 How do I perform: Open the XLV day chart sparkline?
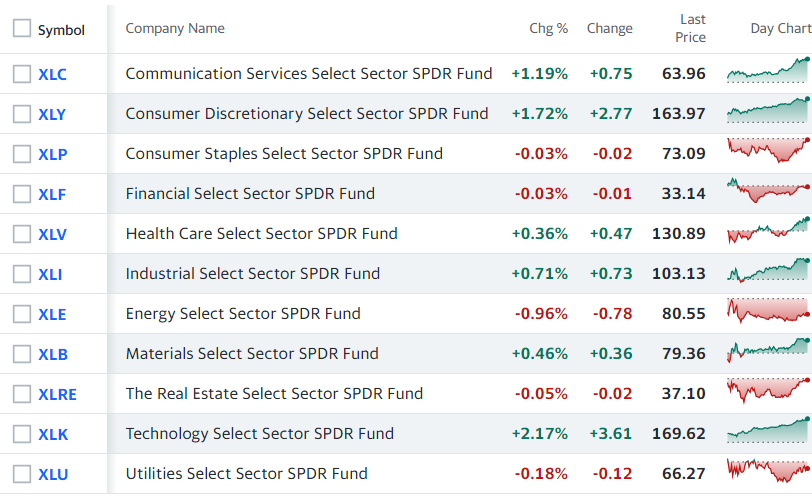pyautogui.click(x=768, y=233)
